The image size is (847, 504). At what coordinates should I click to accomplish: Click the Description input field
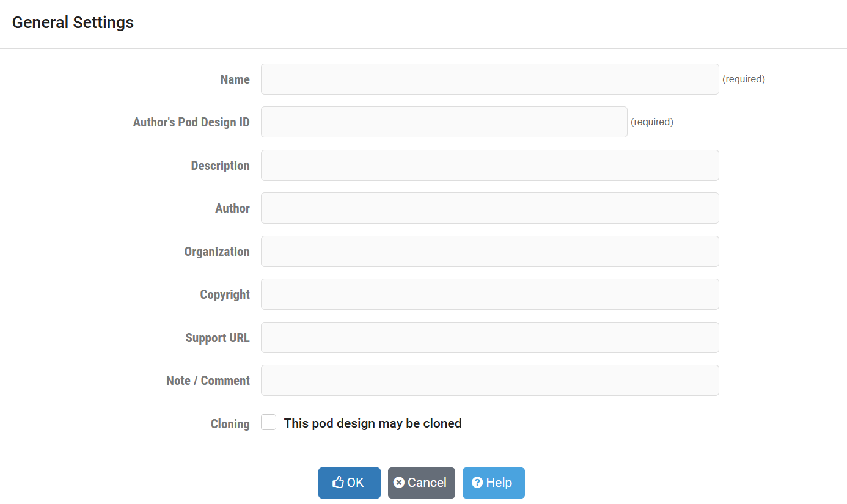489,165
